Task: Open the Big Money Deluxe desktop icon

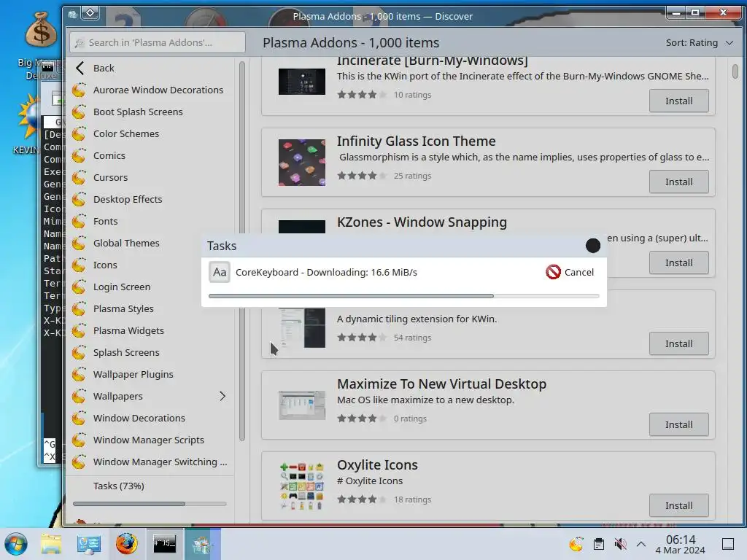Action: (41, 44)
